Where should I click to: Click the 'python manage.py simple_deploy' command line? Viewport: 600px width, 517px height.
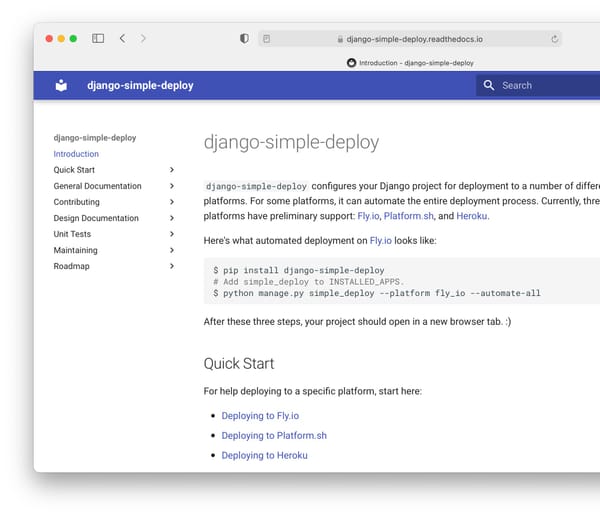(377, 294)
